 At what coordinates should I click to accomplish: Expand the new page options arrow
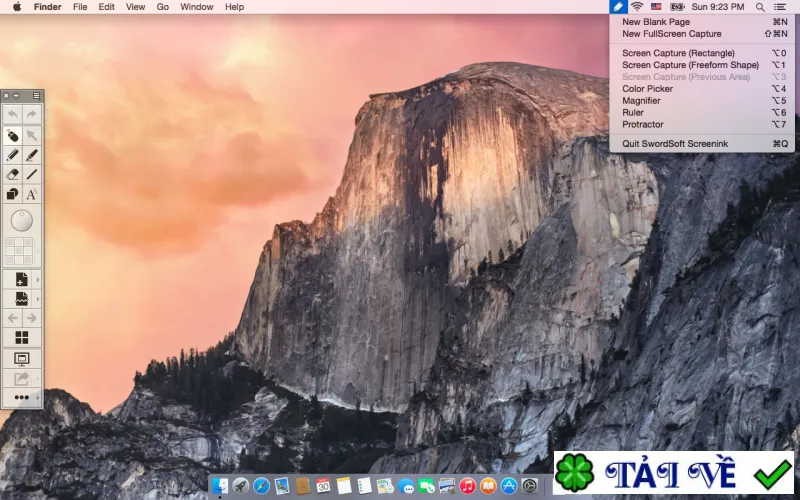point(38,280)
